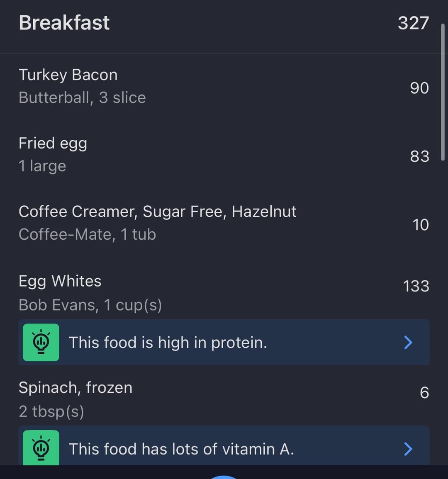Tap the 327 breakfast calorie total

[x=413, y=23]
